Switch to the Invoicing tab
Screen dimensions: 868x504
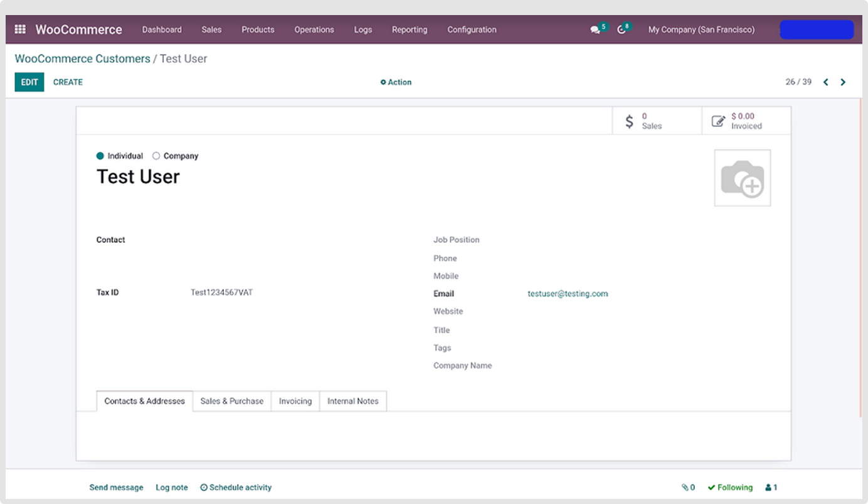click(295, 401)
